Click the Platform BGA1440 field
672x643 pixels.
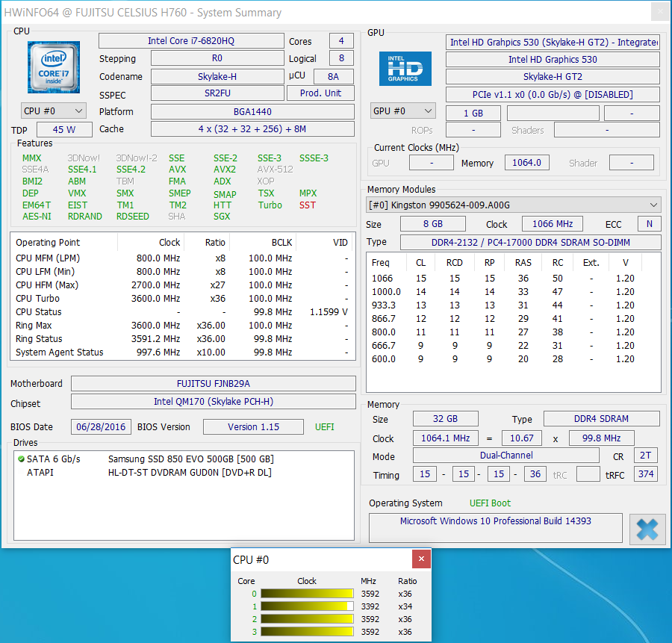tap(252, 111)
